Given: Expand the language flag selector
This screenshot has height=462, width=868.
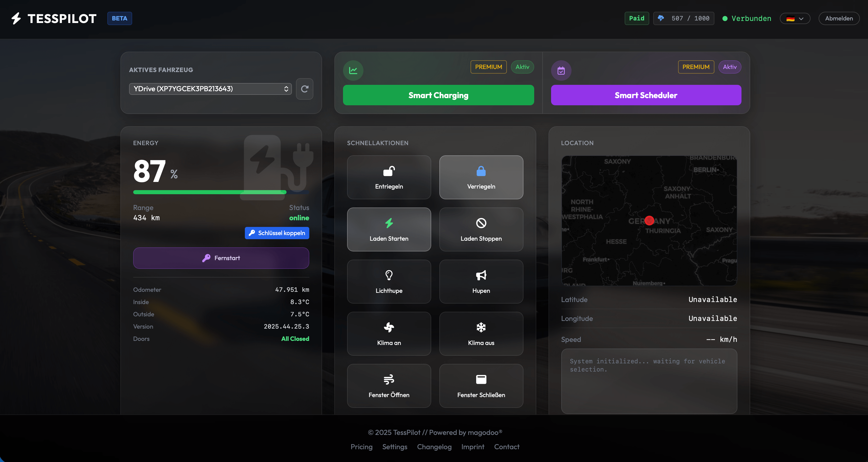Looking at the screenshot, I should coord(795,19).
